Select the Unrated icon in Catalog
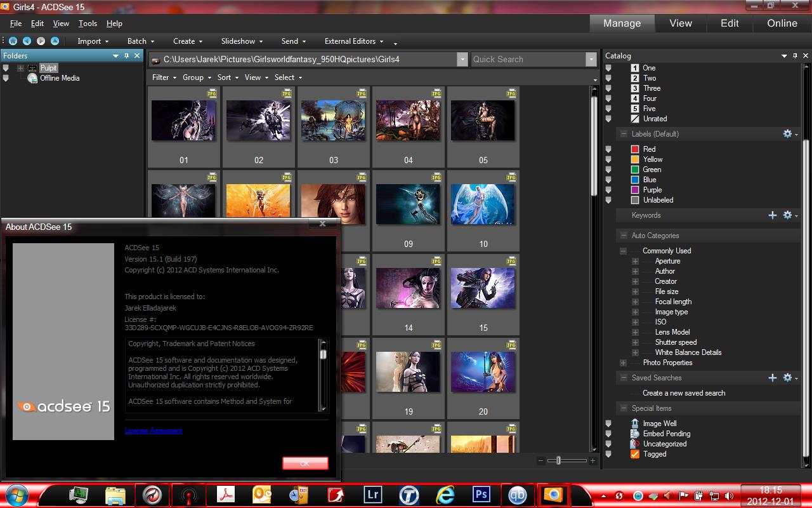 pos(635,119)
